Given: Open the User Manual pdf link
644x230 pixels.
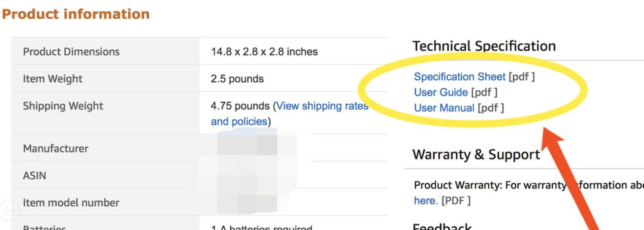Looking at the screenshot, I should click(444, 108).
